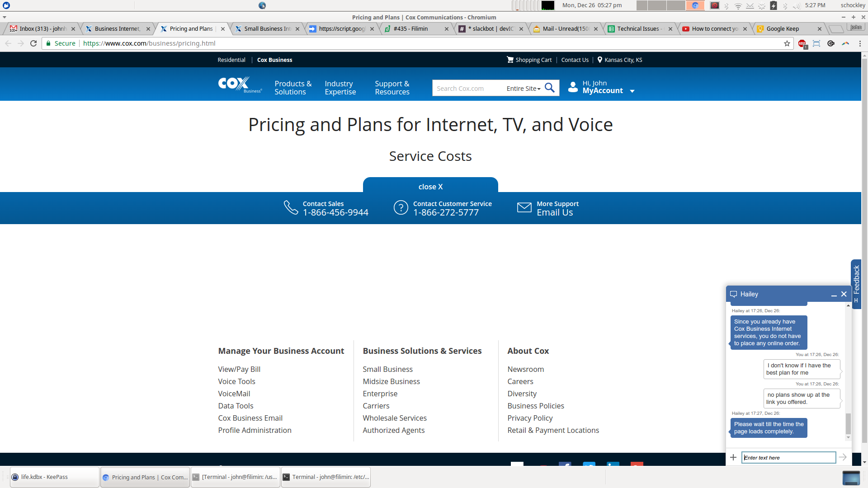Viewport: 868px width, 488px height.
Task: Click the Wi-Fi tray icon
Action: pyautogui.click(x=738, y=5)
